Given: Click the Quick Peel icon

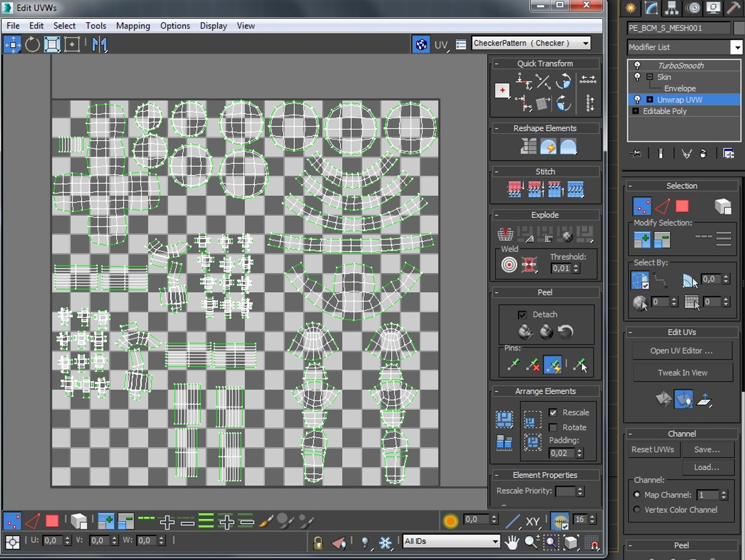Looking at the screenshot, I should 526,331.
